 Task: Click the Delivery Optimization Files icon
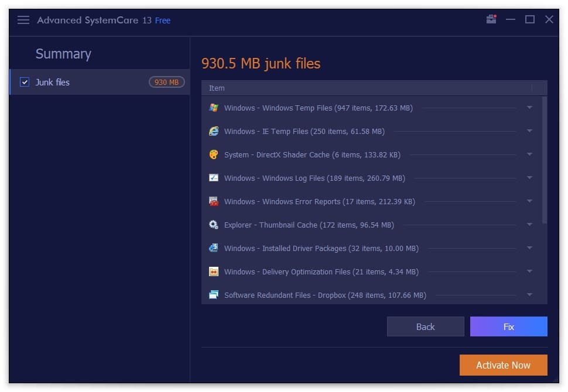(x=214, y=271)
